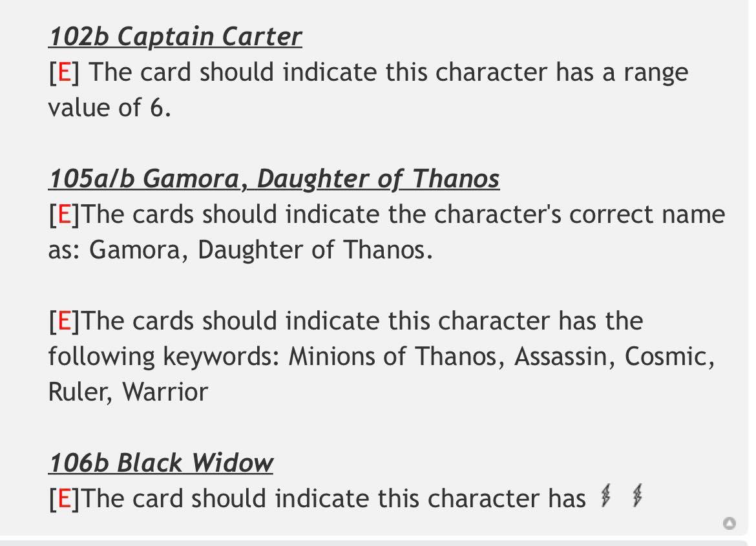The width and height of the screenshot is (756, 546).
Task: Click the 'value of 6.' text
Action: 109,107
